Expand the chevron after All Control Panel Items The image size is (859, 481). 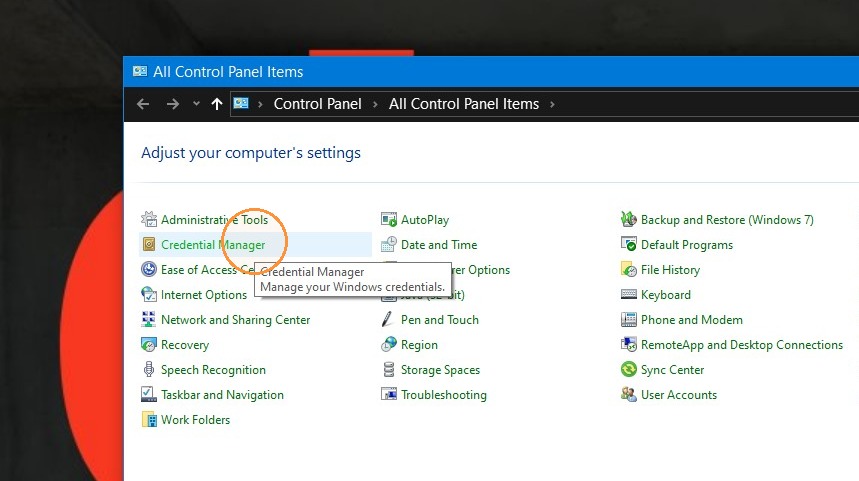pyautogui.click(x=552, y=104)
